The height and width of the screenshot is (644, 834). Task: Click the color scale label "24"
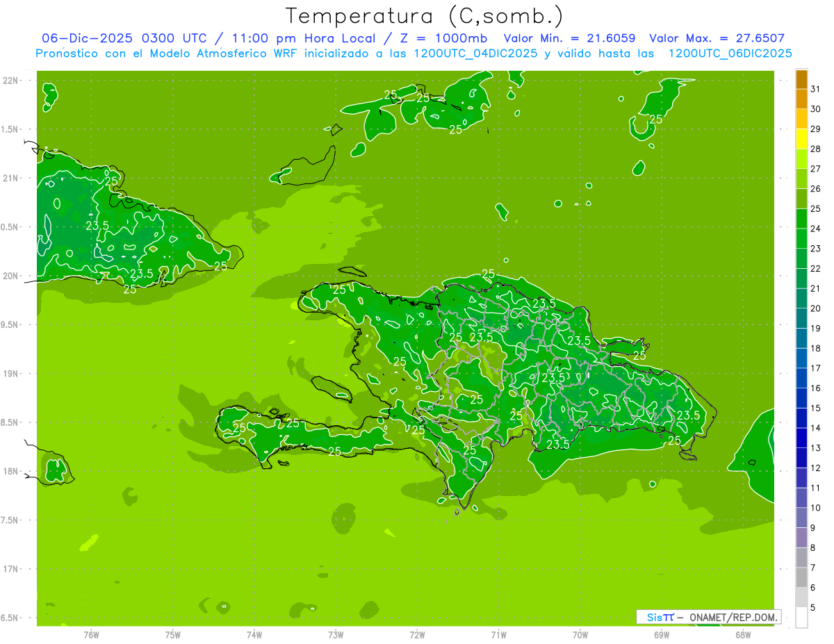pyautogui.click(x=816, y=229)
